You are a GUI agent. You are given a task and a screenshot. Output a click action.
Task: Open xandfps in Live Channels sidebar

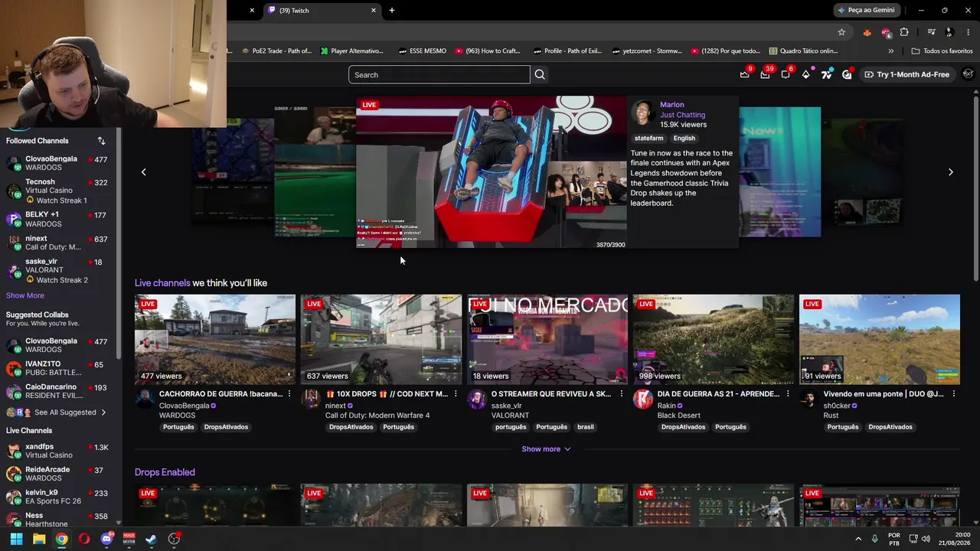[57, 451]
